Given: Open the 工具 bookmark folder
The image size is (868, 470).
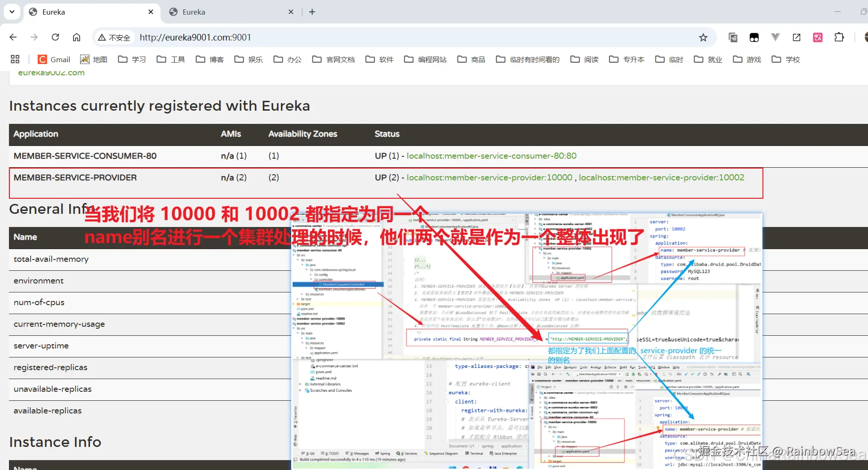Looking at the screenshot, I should point(171,59).
